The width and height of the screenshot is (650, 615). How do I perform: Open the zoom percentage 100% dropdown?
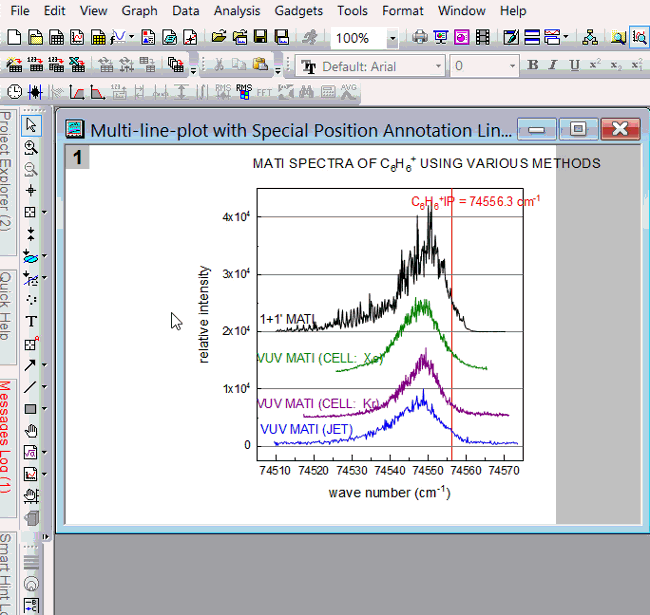click(x=392, y=38)
